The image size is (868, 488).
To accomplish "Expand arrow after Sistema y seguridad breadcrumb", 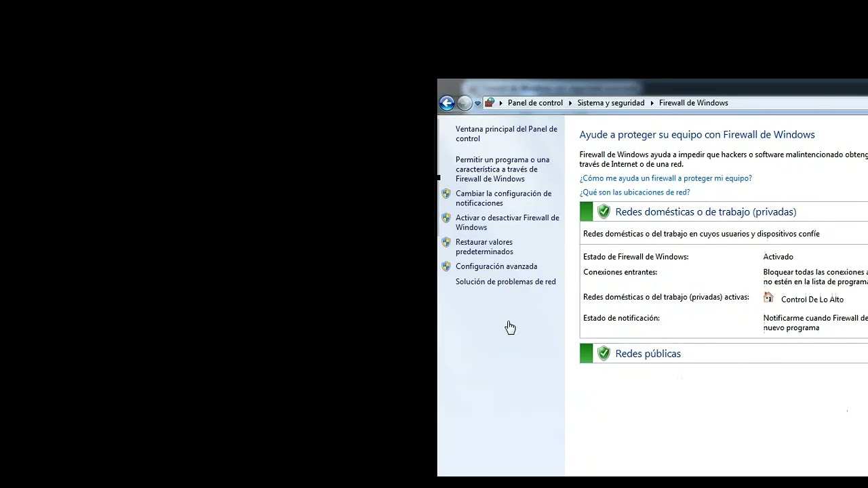I will (652, 103).
